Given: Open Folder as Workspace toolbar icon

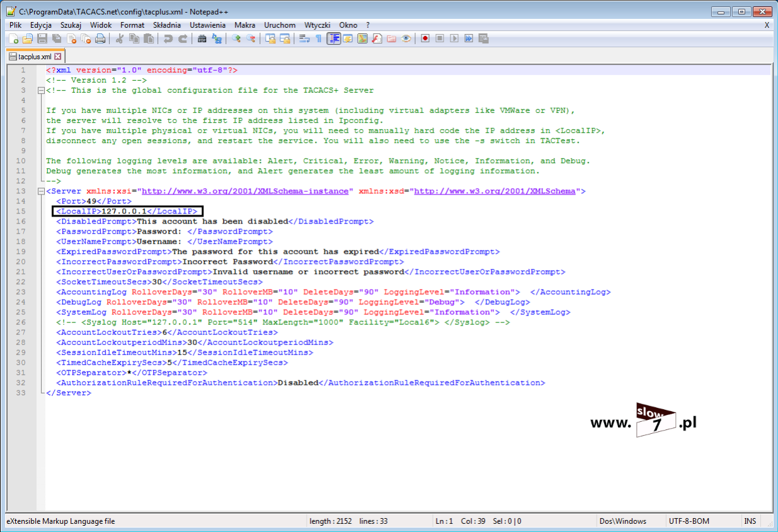Looking at the screenshot, I should pos(391,38).
